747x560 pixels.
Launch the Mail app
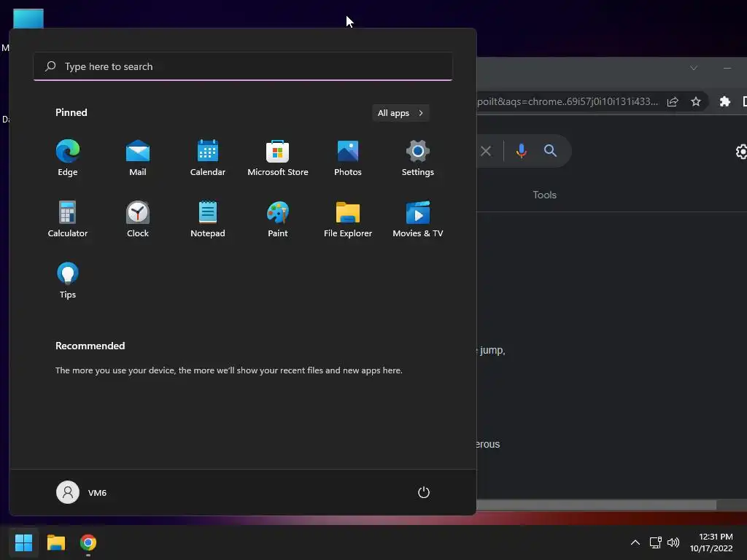pyautogui.click(x=138, y=157)
